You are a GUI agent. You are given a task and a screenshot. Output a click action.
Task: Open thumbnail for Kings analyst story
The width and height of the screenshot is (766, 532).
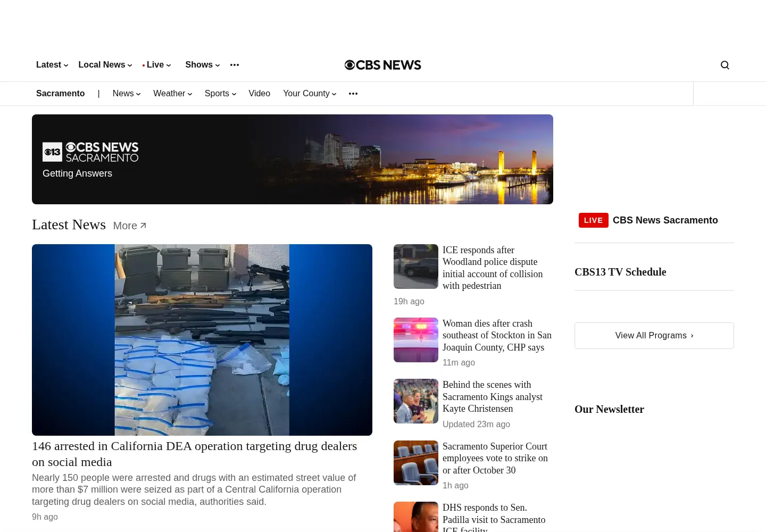tap(416, 401)
